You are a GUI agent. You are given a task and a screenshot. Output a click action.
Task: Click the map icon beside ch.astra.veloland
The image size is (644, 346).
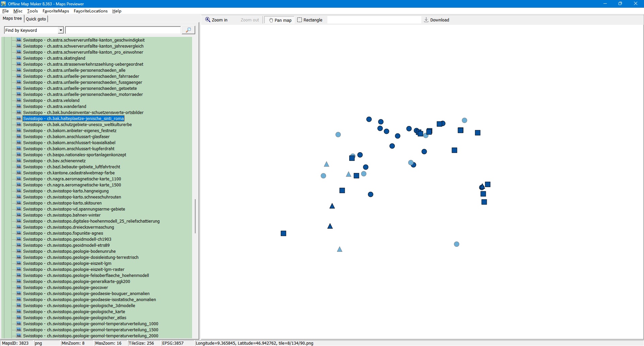pyautogui.click(x=19, y=100)
